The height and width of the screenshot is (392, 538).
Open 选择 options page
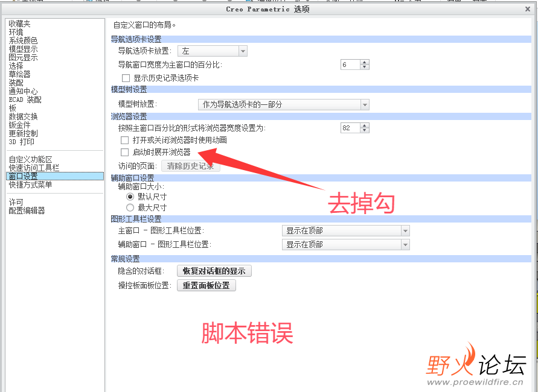click(x=16, y=66)
